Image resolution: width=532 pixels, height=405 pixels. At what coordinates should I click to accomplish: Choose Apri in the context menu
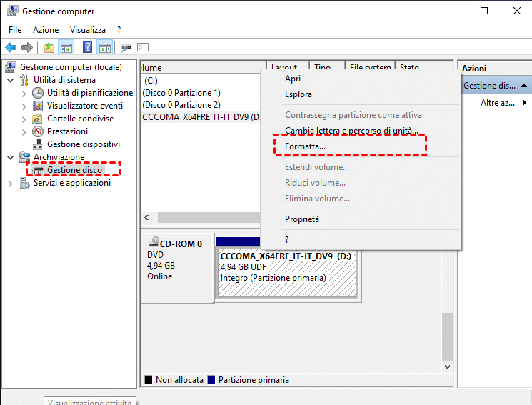tap(361, 79)
